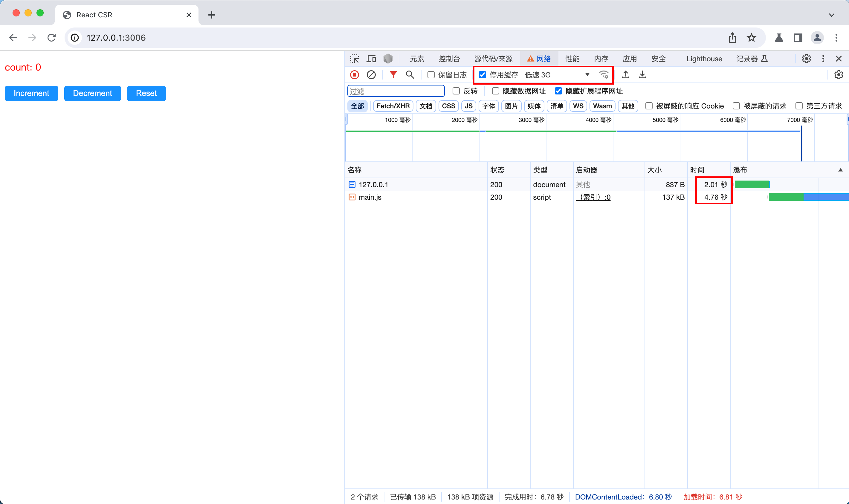Click the Increment button
This screenshot has width=849, height=504.
coord(31,93)
